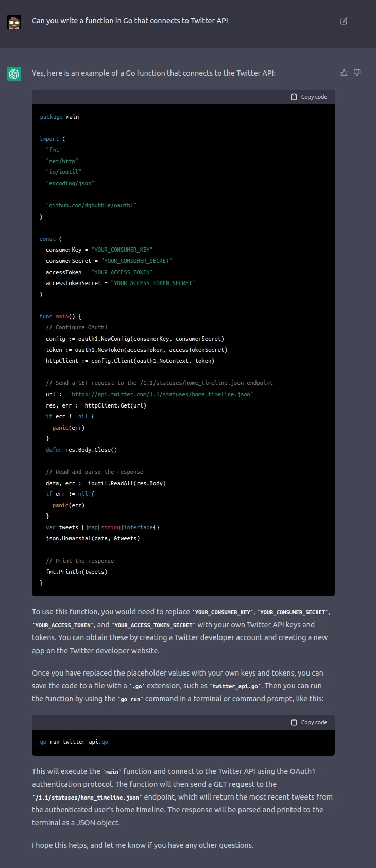Click the ioutil.ReadAll(res.Body) line
Viewport: 376px width, 868px height.
point(106,483)
